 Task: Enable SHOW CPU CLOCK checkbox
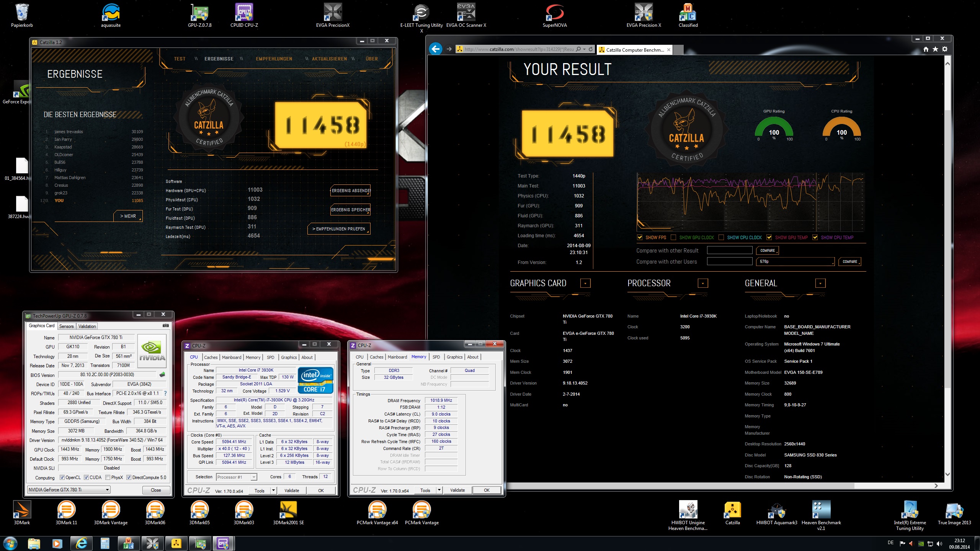(721, 238)
